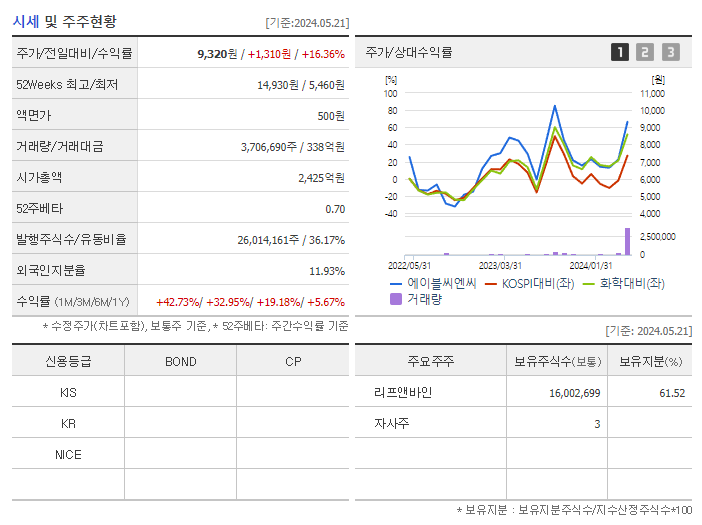Click the 주가/상대수익률 chart title
702x525 pixels.
click(409, 52)
